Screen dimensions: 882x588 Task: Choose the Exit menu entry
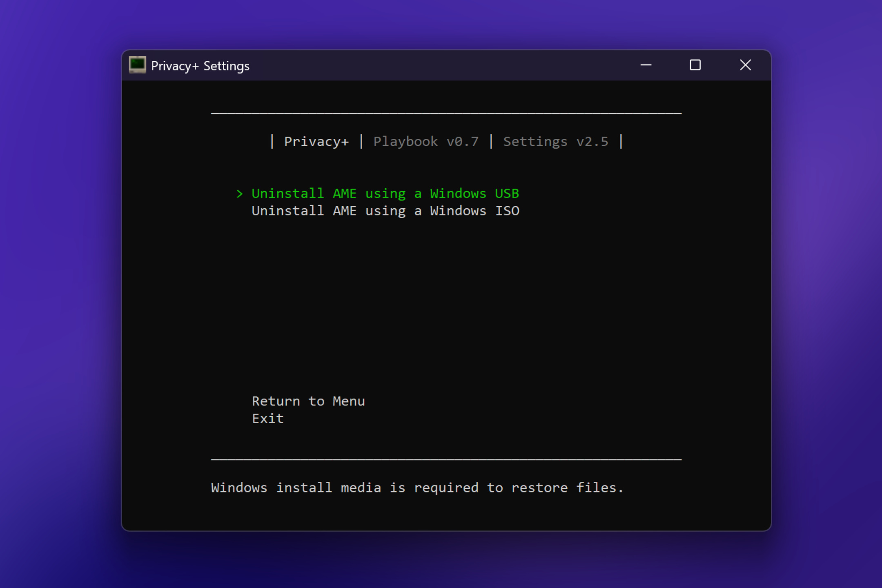tap(268, 419)
